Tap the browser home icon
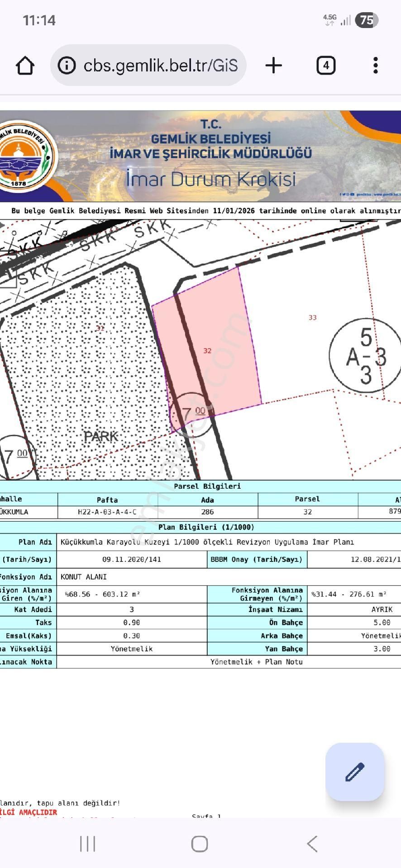The height and width of the screenshot is (868, 401). pos(25,66)
